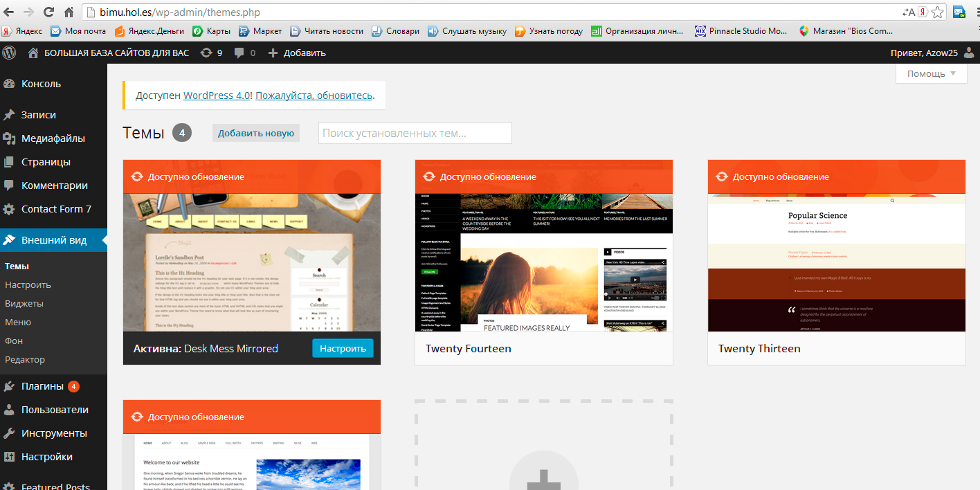Open the Яндекс bookmark

pos(22,31)
